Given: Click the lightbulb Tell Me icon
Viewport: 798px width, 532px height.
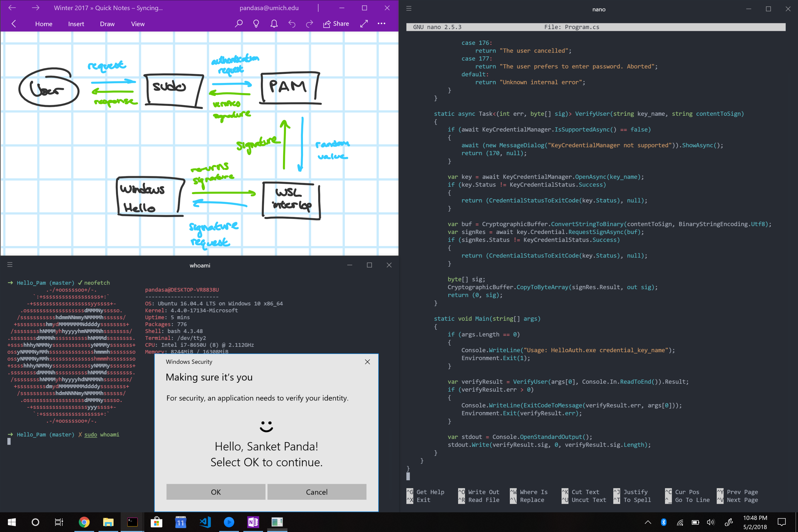Looking at the screenshot, I should (x=256, y=24).
